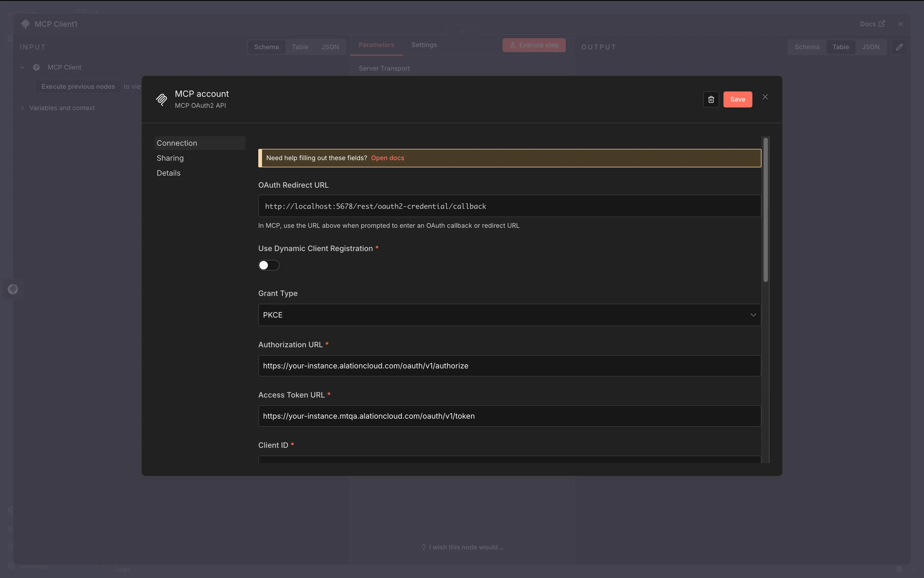Save the MCP account credential
The image size is (924, 578).
click(x=737, y=99)
